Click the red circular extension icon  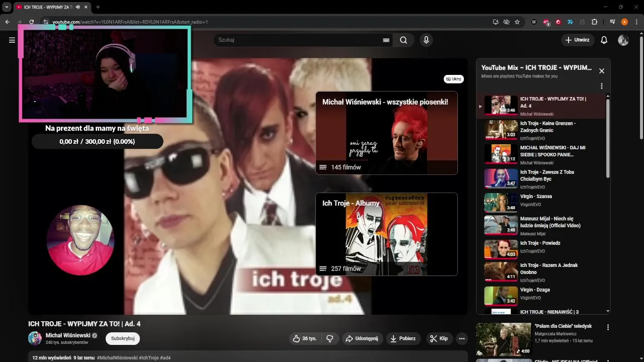[558, 22]
